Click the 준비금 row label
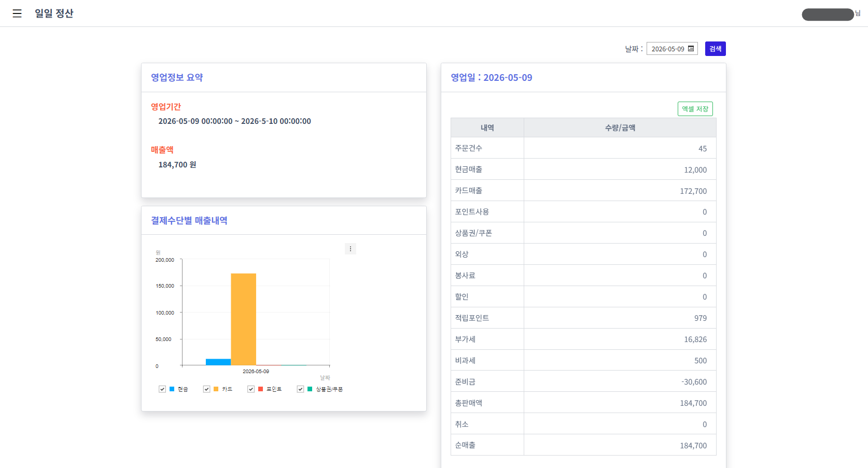Viewport: 868px width, 468px height. pos(465,382)
